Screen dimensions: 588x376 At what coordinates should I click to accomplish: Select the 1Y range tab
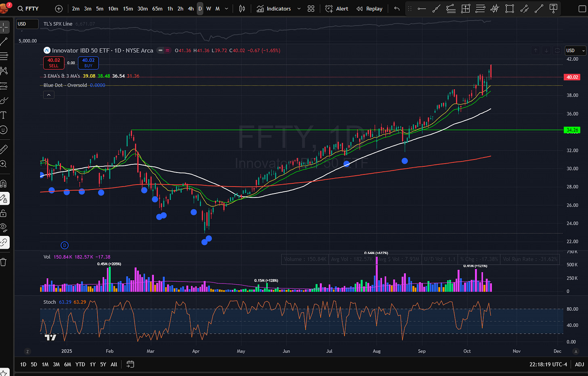coord(92,364)
